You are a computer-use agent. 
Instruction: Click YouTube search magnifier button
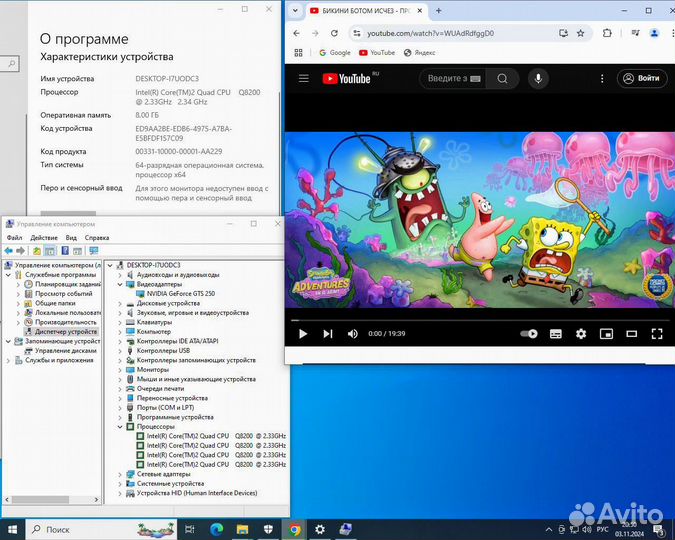(x=502, y=78)
